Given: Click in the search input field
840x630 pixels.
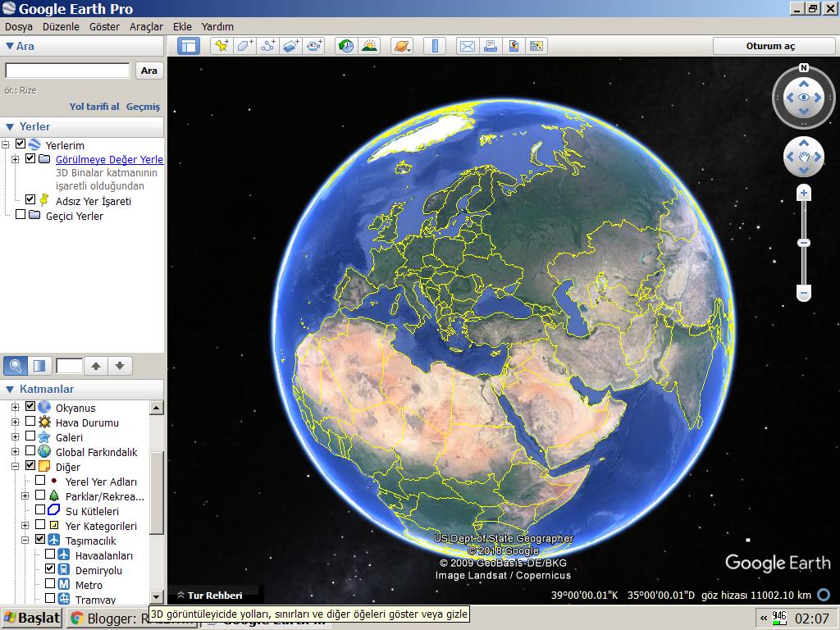Looking at the screenshot, I should click(67, 71).
